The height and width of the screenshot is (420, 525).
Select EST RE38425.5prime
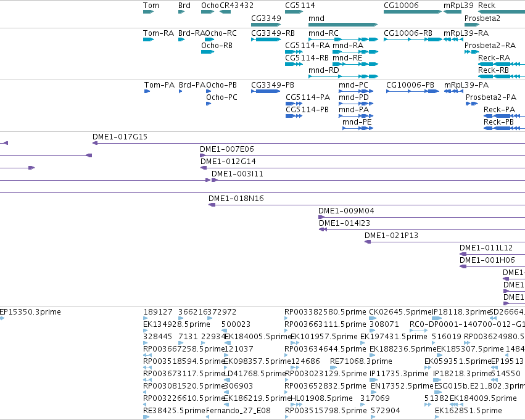coord(146,417)
